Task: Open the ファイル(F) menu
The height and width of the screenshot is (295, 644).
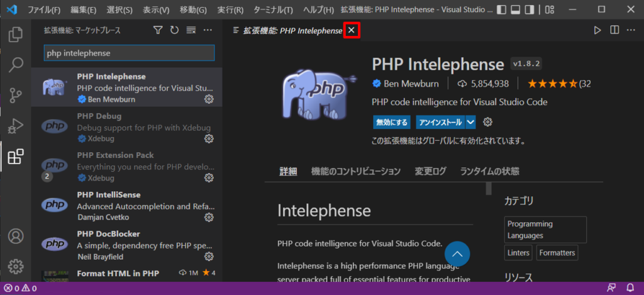Action: point(44,9)
